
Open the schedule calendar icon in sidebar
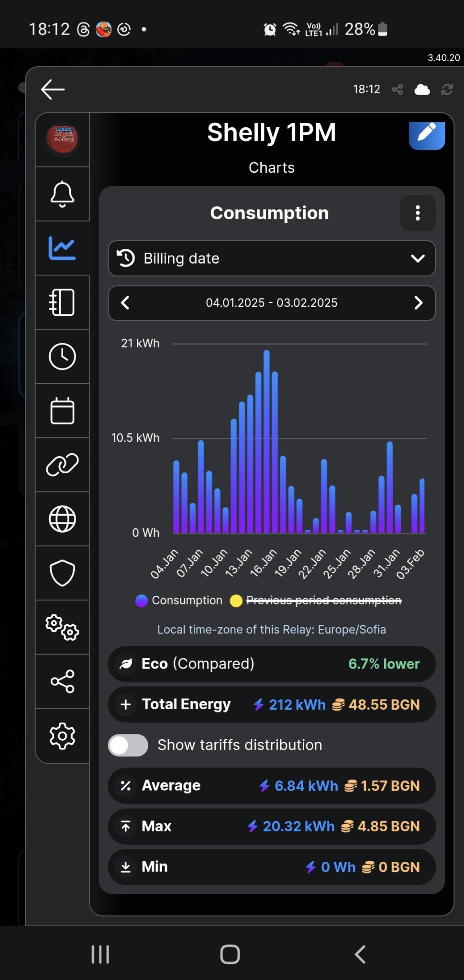coord(62,411)
